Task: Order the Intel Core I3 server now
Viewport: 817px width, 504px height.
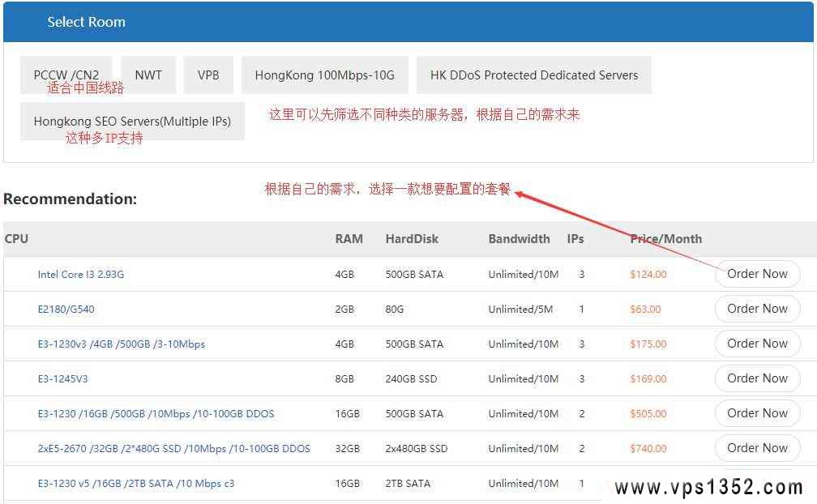Action: click(757, 274)
